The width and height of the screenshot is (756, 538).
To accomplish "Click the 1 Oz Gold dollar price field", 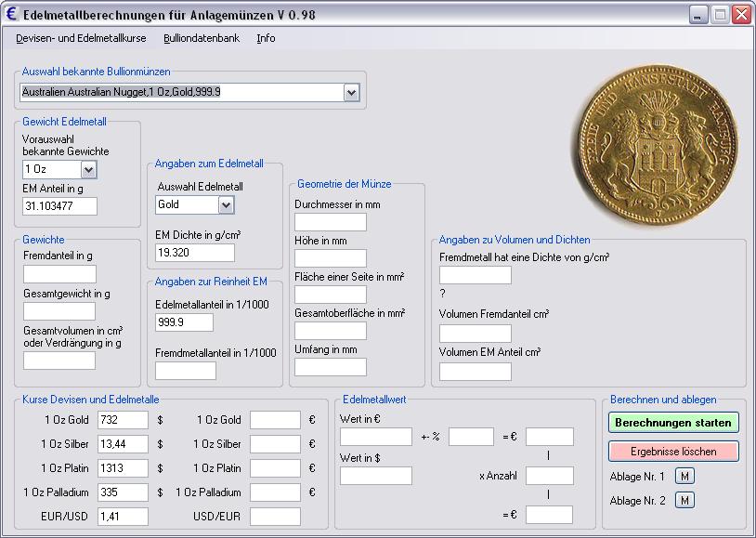I will (123, 420).
